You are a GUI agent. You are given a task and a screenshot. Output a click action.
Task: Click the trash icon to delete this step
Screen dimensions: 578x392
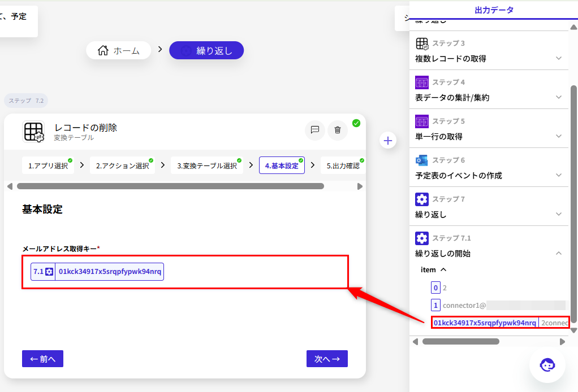pos(337,130)
